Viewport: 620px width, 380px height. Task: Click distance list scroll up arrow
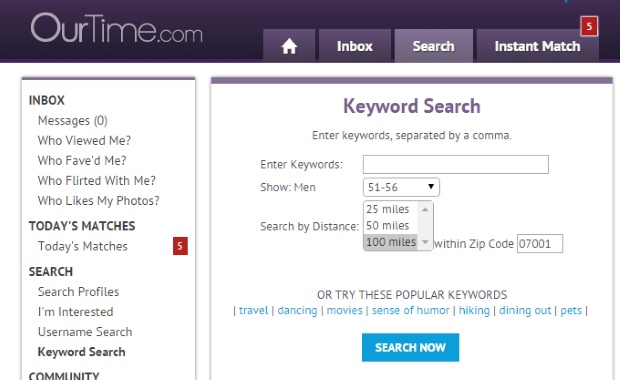425,209
